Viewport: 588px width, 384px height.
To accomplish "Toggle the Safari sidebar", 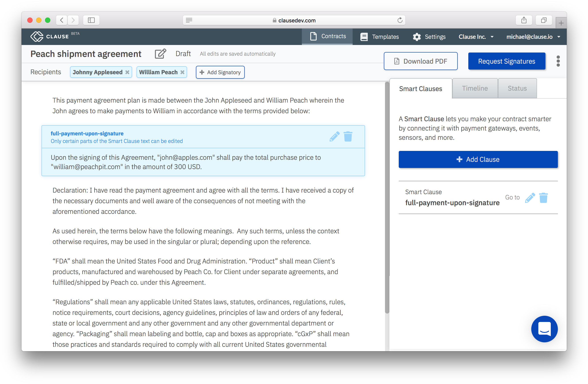I will 91,20.
